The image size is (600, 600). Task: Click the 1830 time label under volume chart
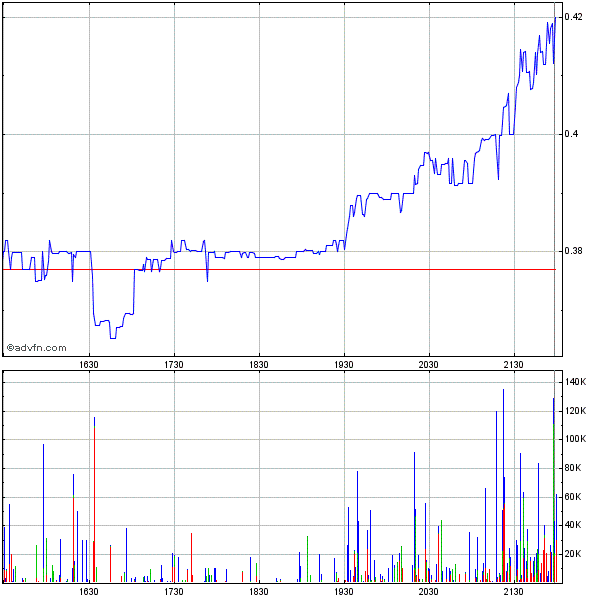[x=259, y=592]
